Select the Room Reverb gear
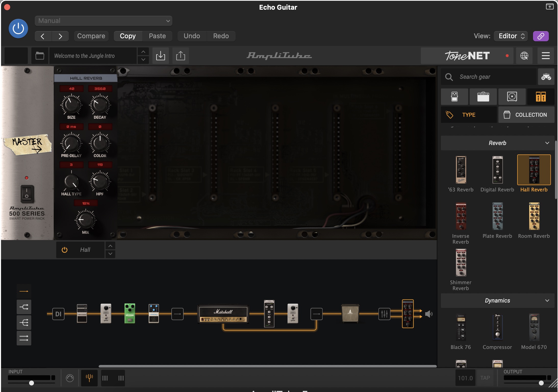The image size is (558, 392). (534, 221)
